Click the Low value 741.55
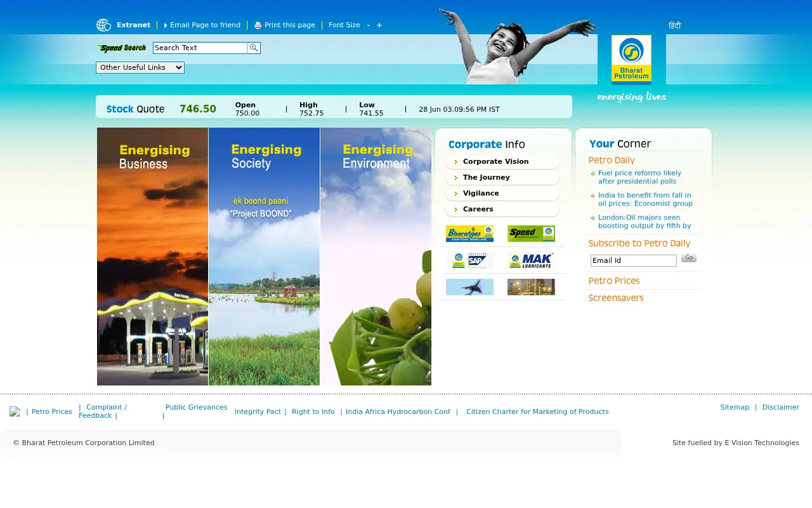Image resolution: width=812 pixels, height=508 pixels. 371,113
